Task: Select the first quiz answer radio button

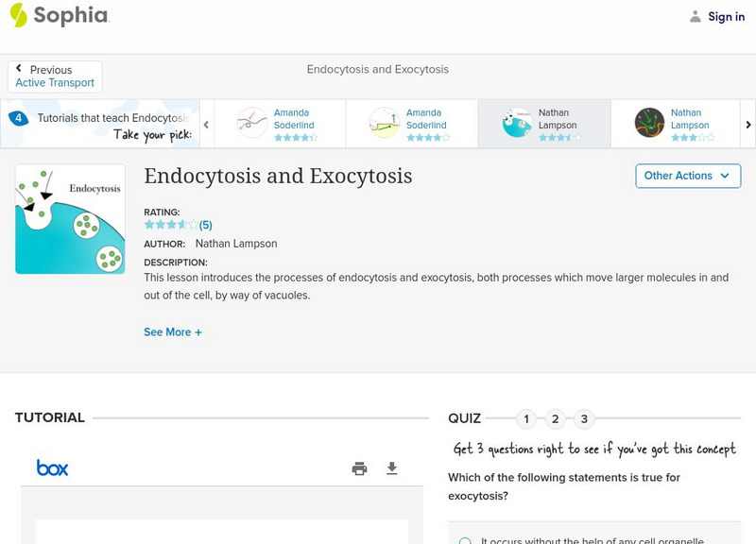Action: pos(465,541)
